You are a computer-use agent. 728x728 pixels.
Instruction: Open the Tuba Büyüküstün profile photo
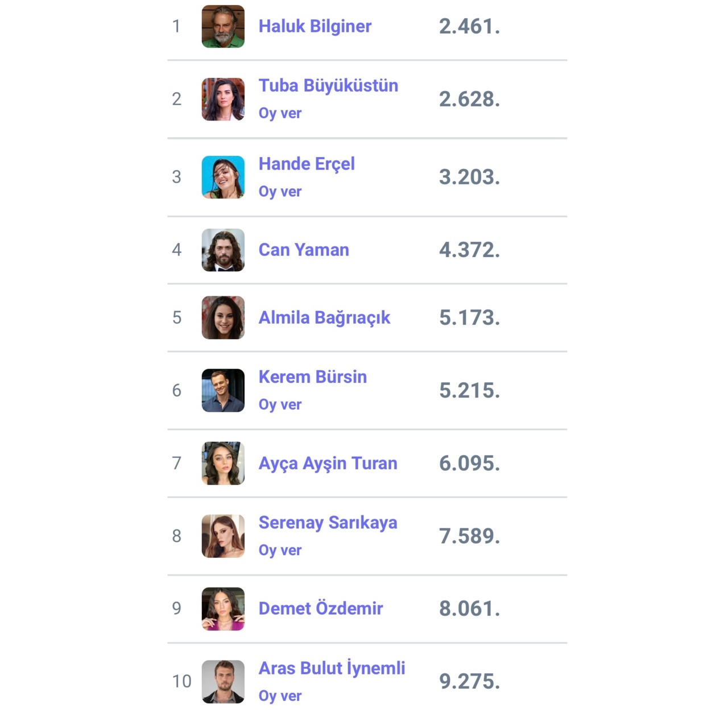pyautogui.click(x=223, y=99)
